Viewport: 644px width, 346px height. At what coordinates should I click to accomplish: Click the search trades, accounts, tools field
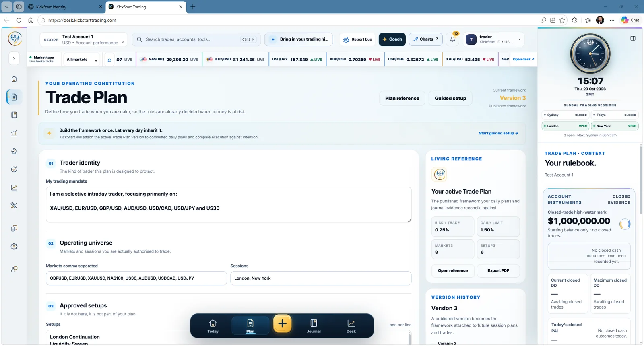click(196, 39)
